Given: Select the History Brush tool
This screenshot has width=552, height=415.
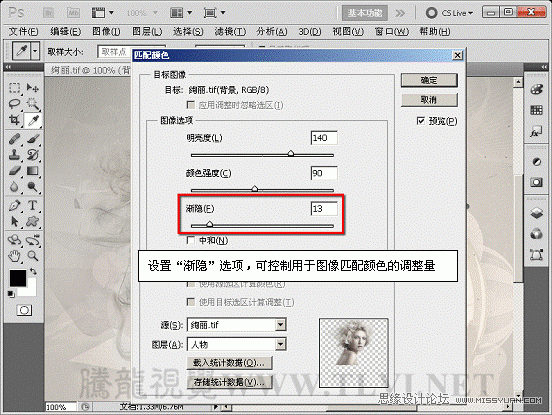Looking at the screenshot, I should pyautogui.click(x=33, y=155).
